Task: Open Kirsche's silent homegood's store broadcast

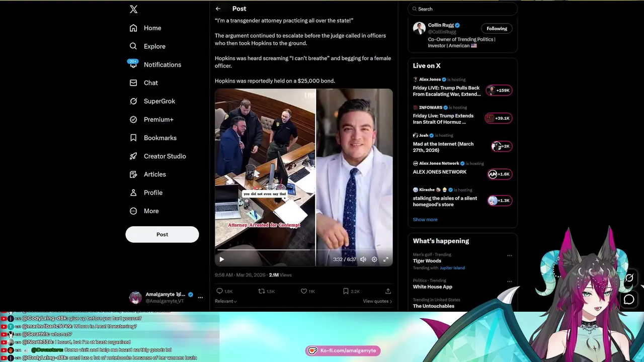Action: (x=445, y=201)
